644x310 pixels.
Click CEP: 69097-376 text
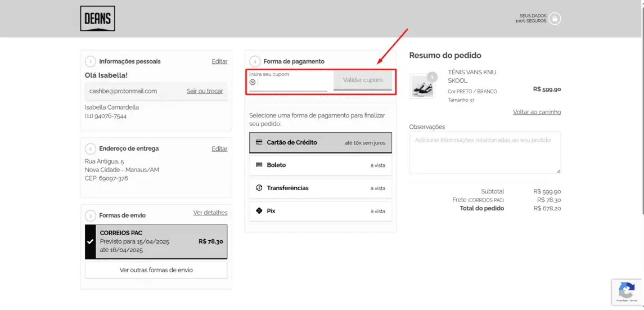[x=107, y=178]
